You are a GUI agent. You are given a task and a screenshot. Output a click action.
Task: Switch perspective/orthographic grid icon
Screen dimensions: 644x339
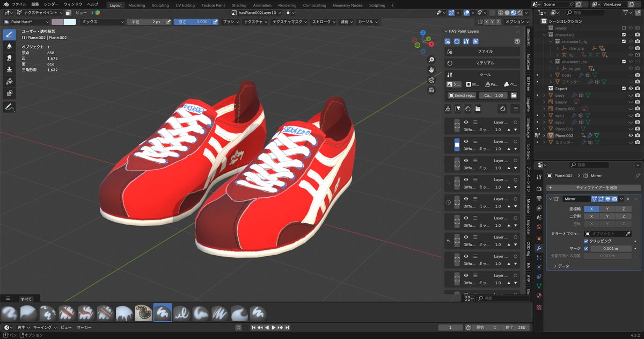pyautogui.click(x=431, y=90)
